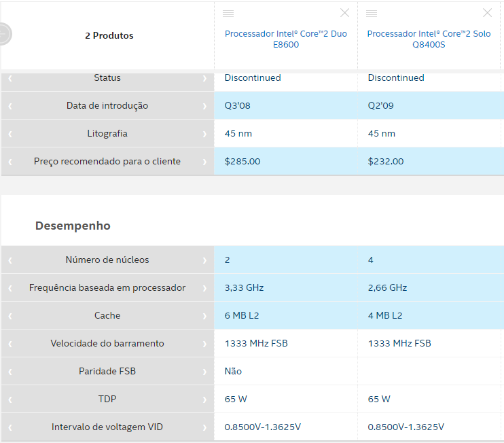Select the Data de introdução label
504x443 pixels.
point(107,105)
